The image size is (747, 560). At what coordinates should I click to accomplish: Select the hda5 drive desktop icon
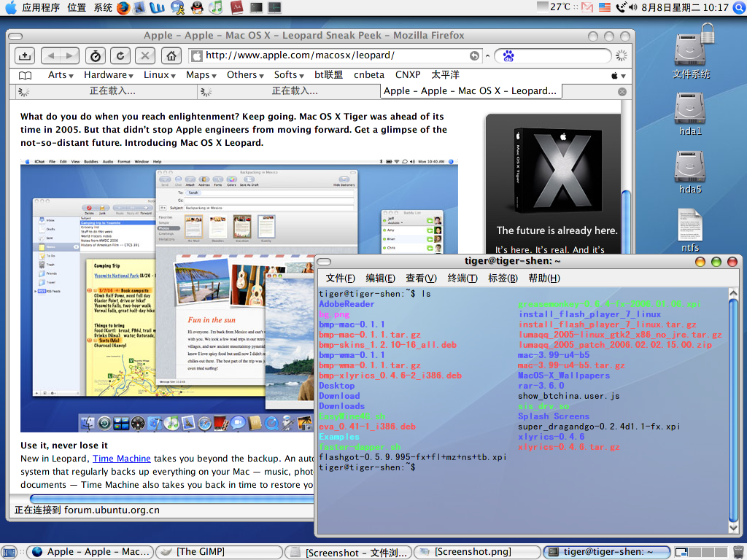point(690,172)
